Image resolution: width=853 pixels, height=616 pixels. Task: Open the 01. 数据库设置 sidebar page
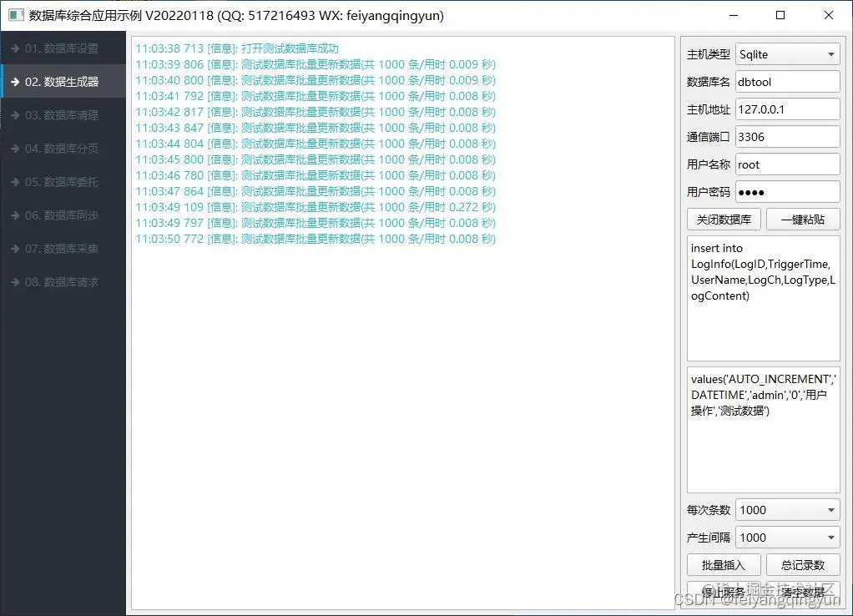(63, 48)
